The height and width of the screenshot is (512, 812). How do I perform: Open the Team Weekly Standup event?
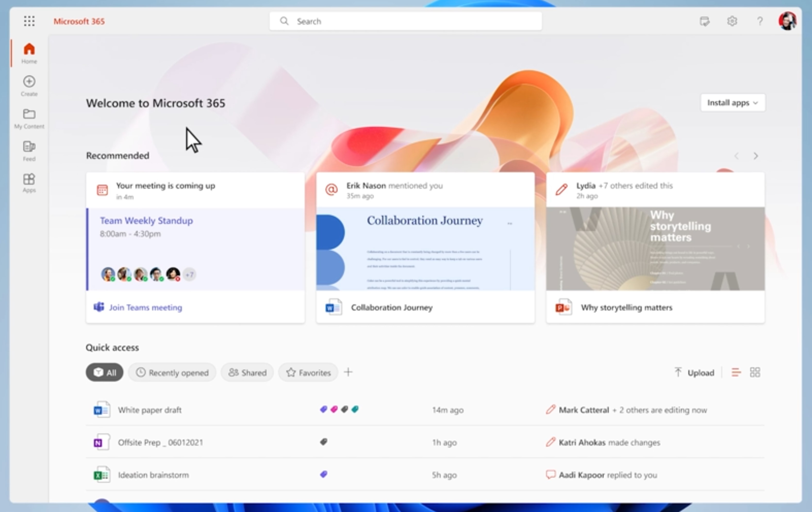point(146,220)
